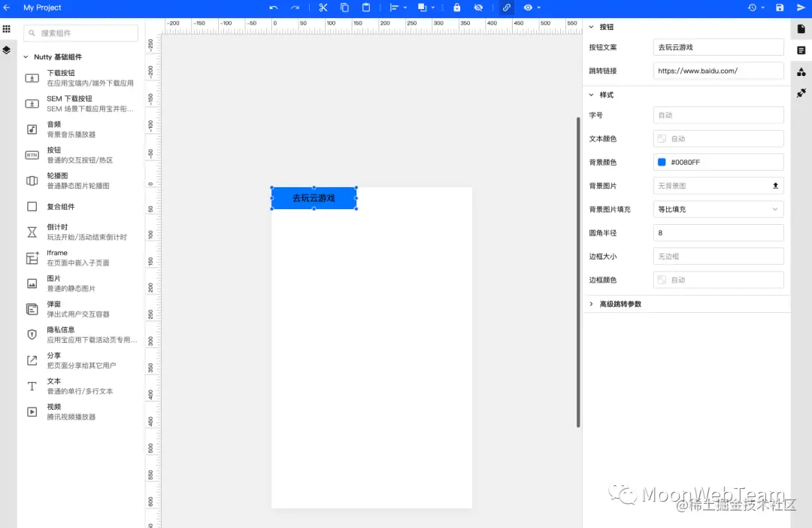812x528 pixels.
Task: Select the 复合组件 icon
Action: 32,206
